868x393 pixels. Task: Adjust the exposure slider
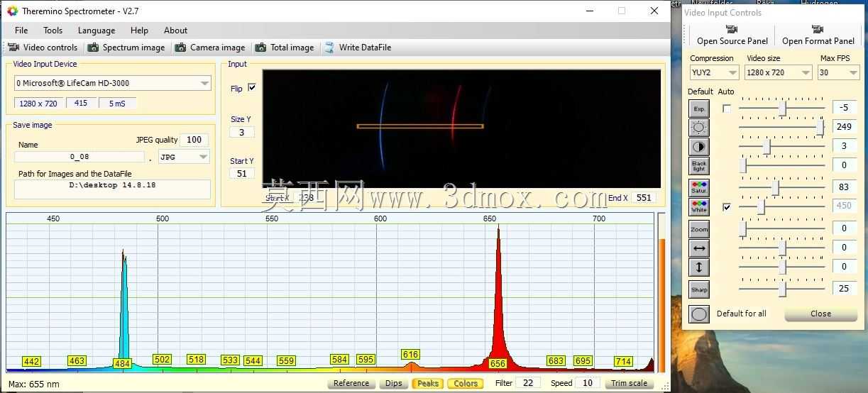[x=782, y=109]
